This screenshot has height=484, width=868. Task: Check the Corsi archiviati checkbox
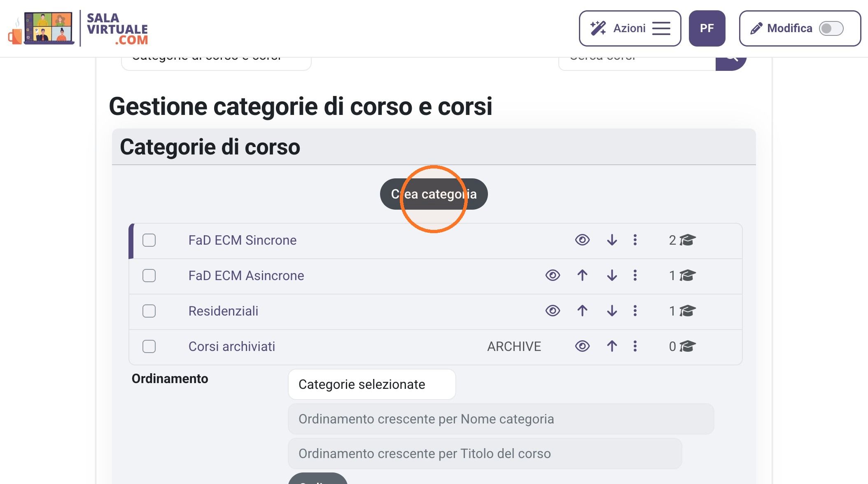[149, 346]
